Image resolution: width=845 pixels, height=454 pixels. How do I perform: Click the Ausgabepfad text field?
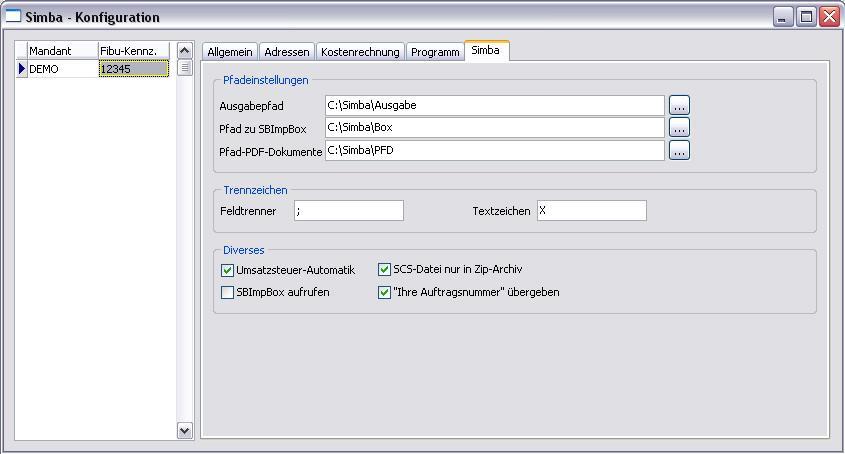494,105
